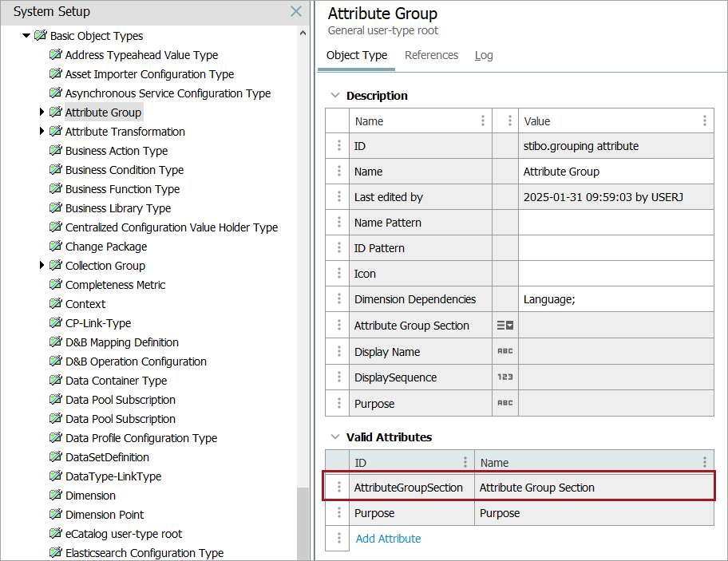
Task: Click the Business Condition Type icon
Action: click(x=56, y=169)
